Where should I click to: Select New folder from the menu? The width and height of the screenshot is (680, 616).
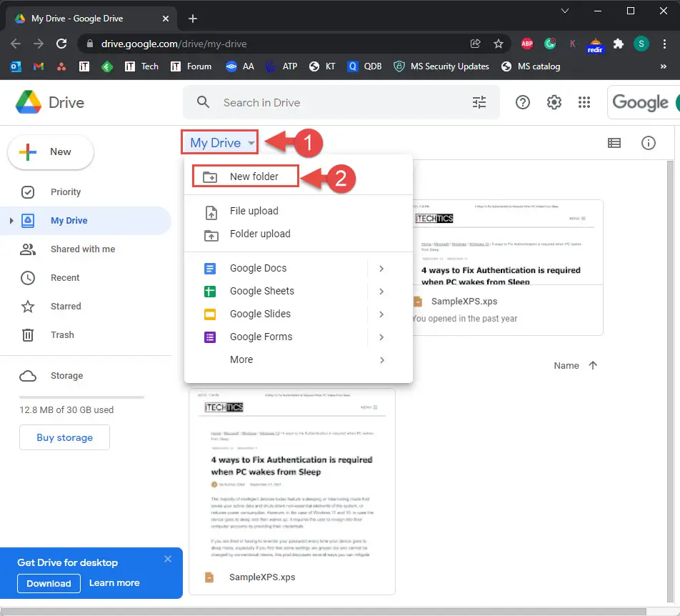(298, 177)
